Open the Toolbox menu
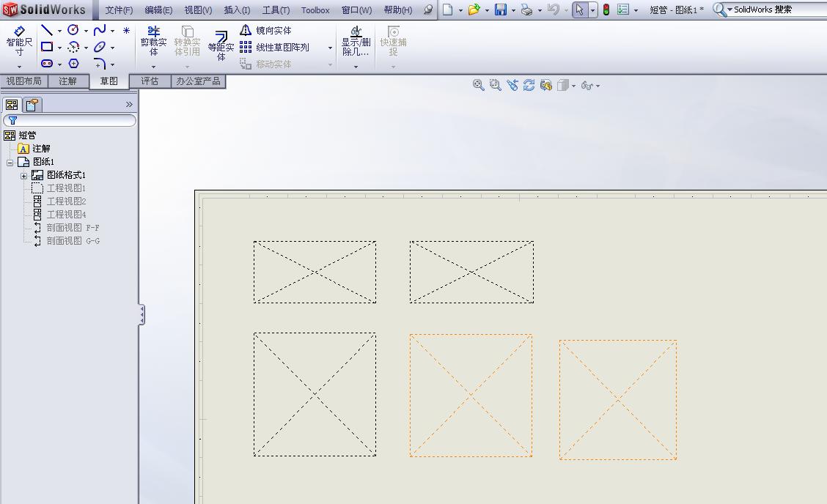The height and width of the screenshot is (504, 827). [x=315, y=10]
